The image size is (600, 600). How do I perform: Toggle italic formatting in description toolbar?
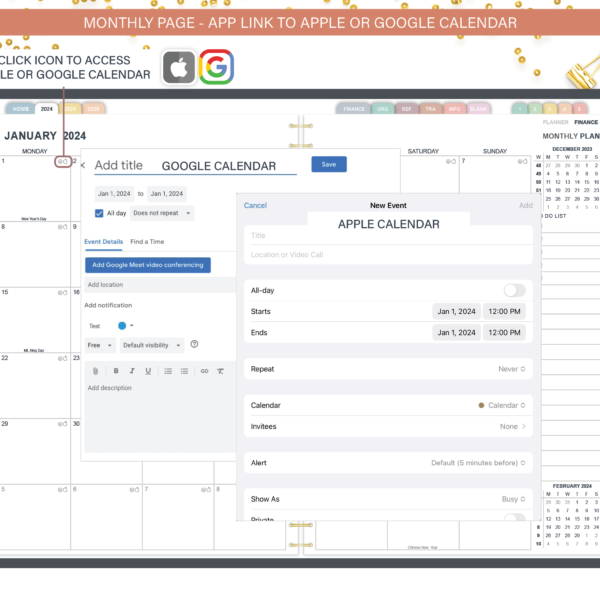(x=132, y=371)
